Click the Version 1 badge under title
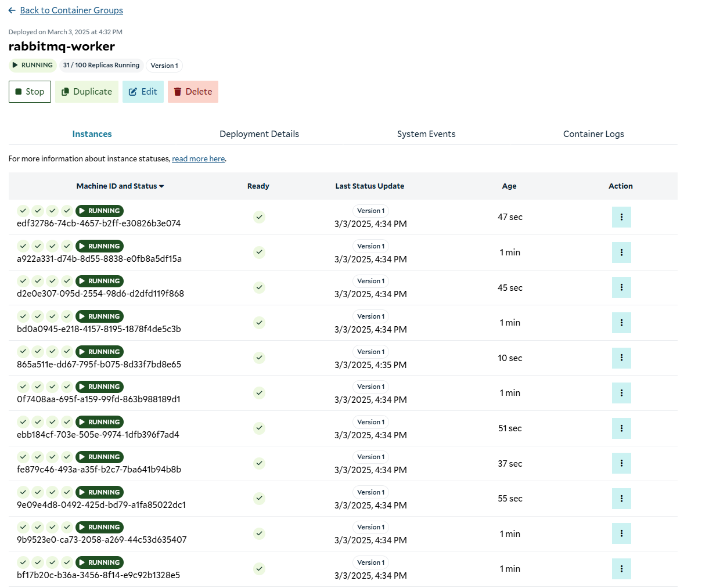 click(x=164, y=66)
